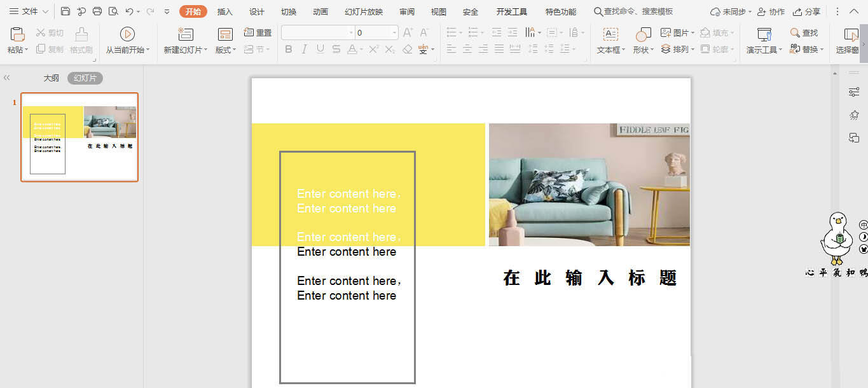868x388 pixels.
Task: Open the 版式 layout dropdown
Action: (234, 50)
